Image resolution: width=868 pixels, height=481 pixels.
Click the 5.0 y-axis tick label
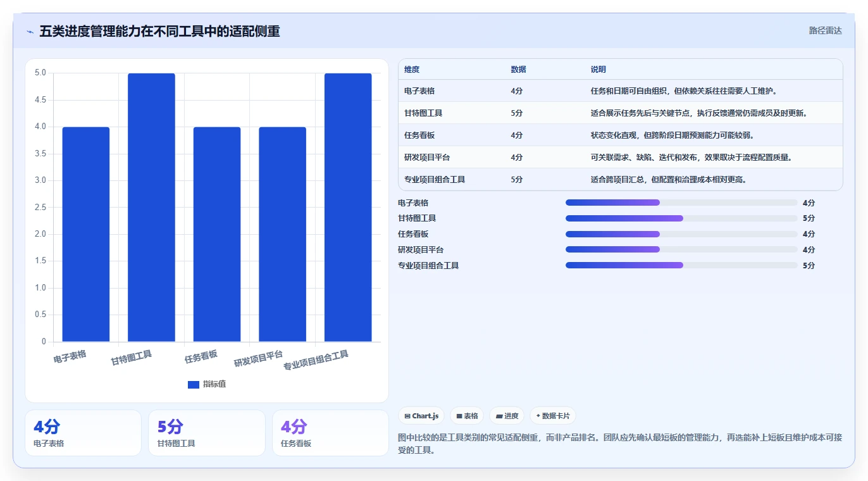pyautogui.click(x=40, y=73)
